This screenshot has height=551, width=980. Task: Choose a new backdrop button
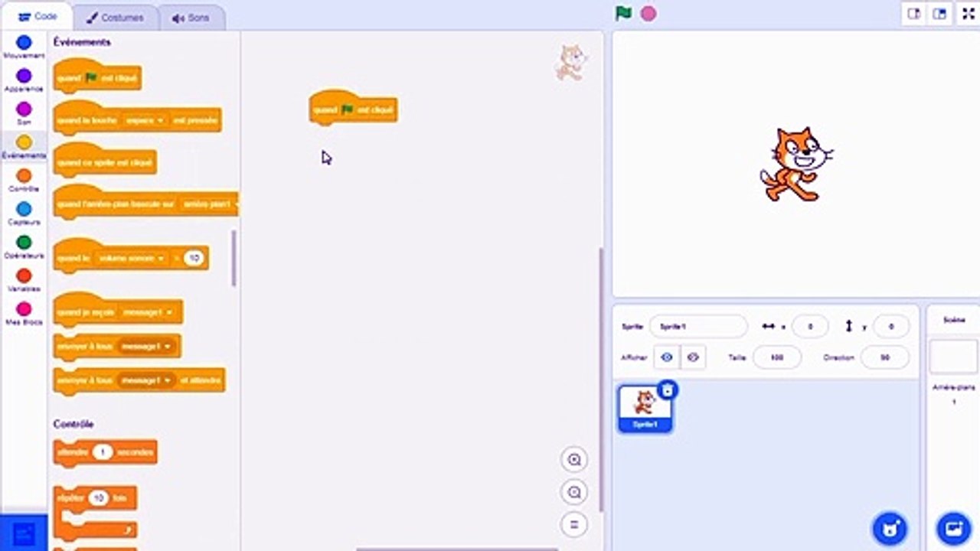(x=954, y=528)
